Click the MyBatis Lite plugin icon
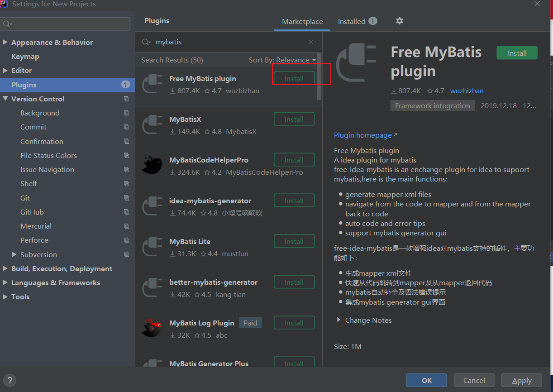Screen dimensions: 553x392 153,247
